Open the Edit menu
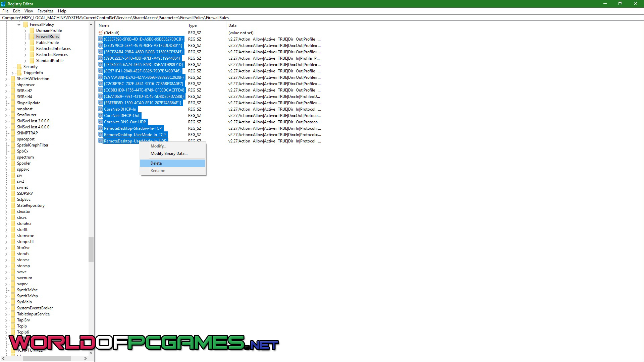Viewport: 644px width, 362px height. [16, 11]
